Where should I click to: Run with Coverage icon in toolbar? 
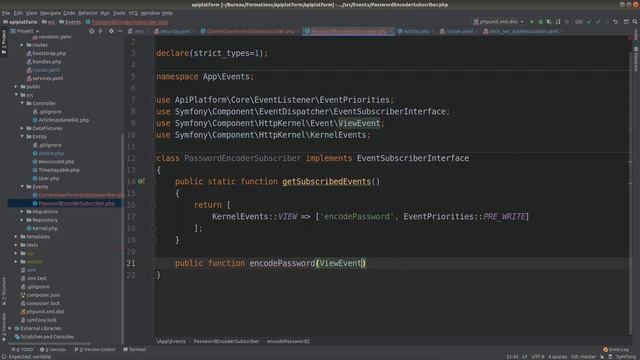(549, 22)
